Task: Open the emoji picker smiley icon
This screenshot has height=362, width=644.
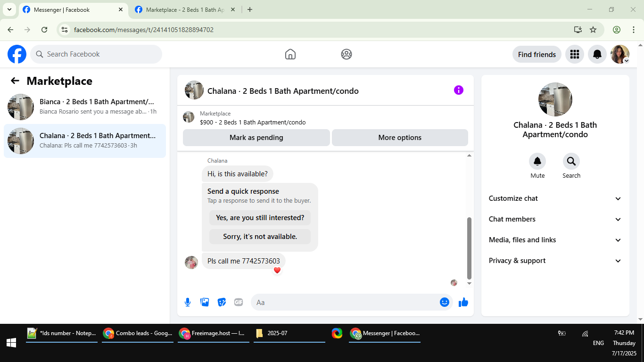Action: [444, 302]
